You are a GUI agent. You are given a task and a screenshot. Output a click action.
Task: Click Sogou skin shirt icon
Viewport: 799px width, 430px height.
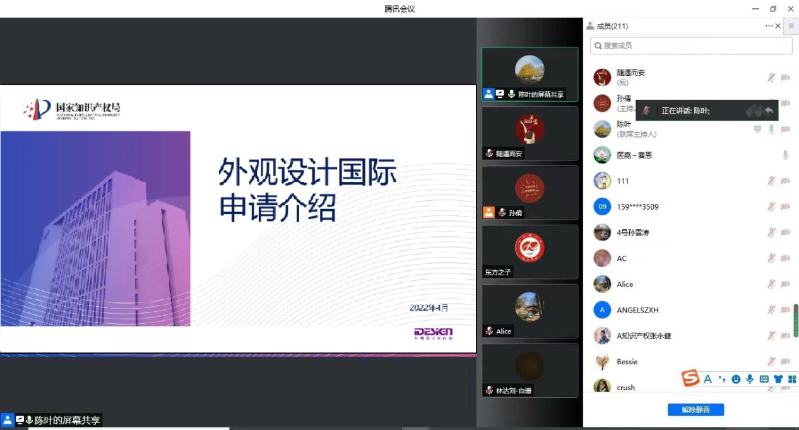[x=778, y=379]
